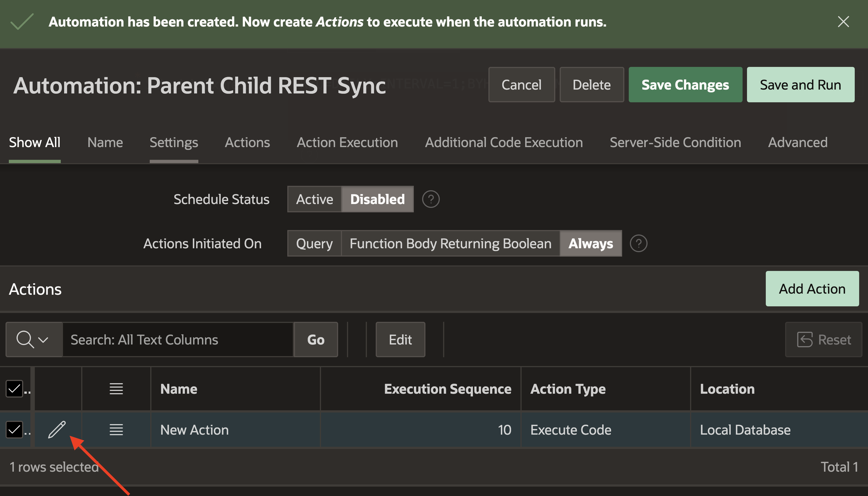
Task: Dismiss the automation created notification
Action: 843,22
